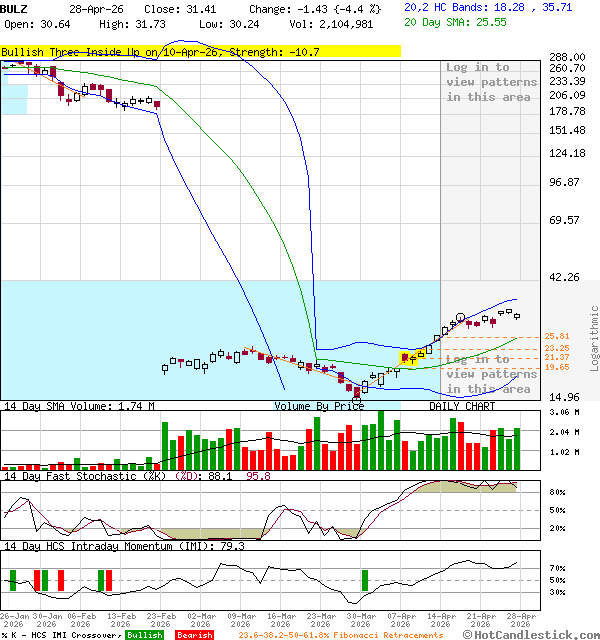Click the red Bearish legend box
This screenshot has width=600, height=640.
pyautogui.click(x=194, y=635)
